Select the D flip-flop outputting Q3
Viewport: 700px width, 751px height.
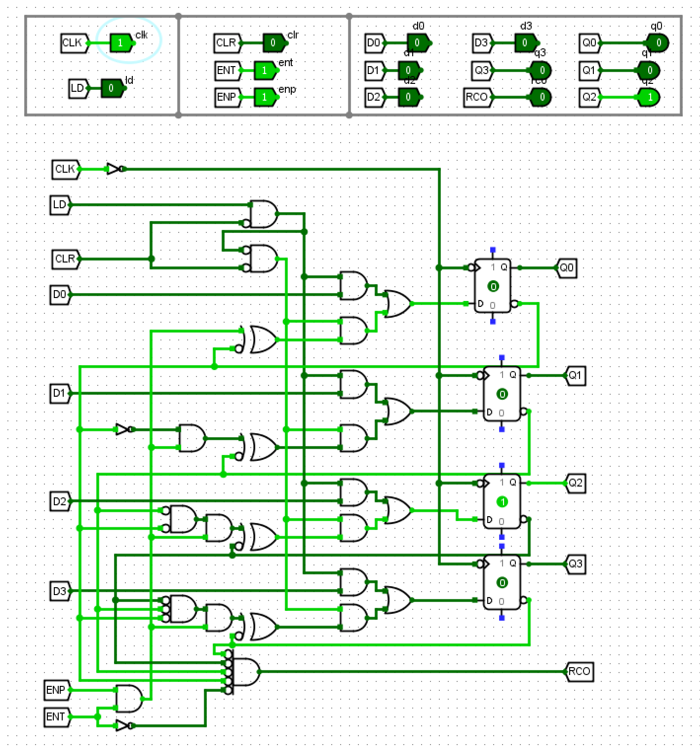pos(502,582)
